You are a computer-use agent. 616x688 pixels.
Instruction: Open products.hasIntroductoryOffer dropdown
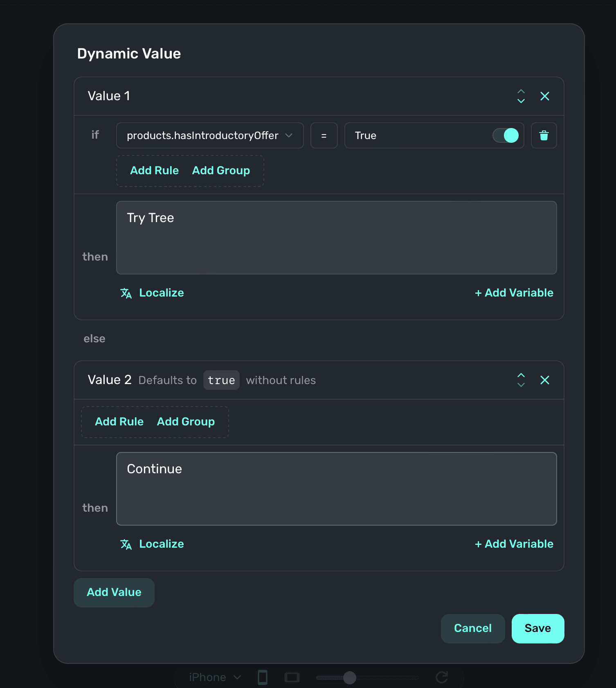pos(210,135)
